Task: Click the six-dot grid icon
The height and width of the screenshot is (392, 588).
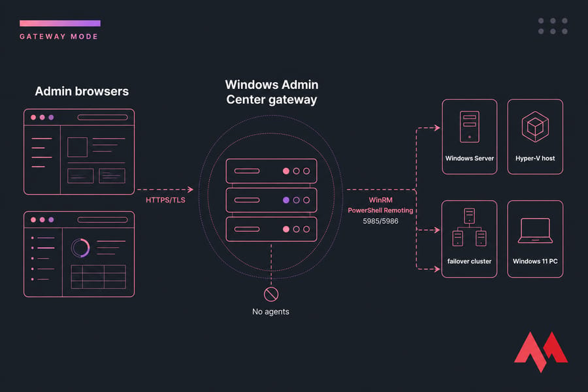Action: click(553, 26)
